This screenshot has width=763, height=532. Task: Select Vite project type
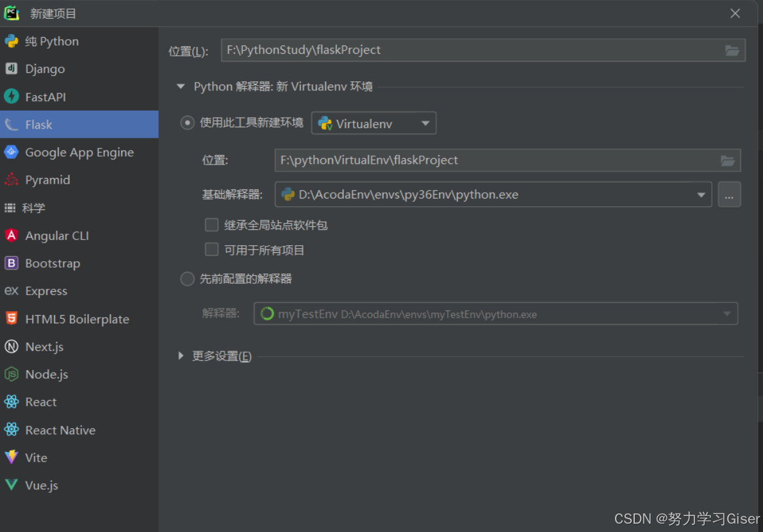pos(79,458)
